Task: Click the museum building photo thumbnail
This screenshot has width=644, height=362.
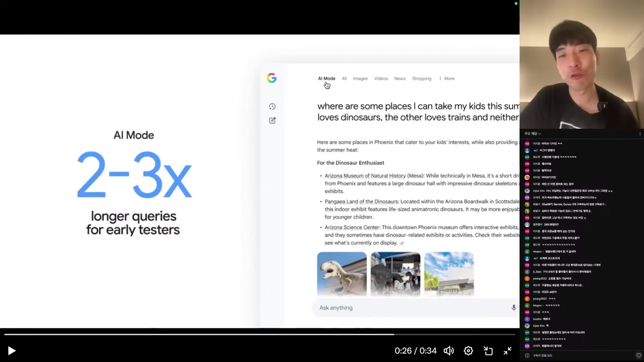Action: point(449,274)
